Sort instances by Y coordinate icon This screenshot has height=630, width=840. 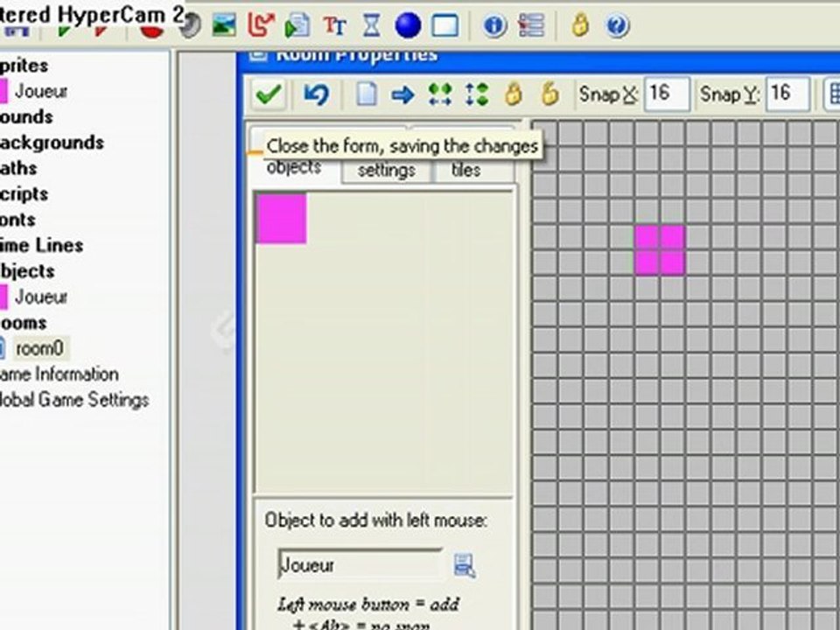coord(477,94)
